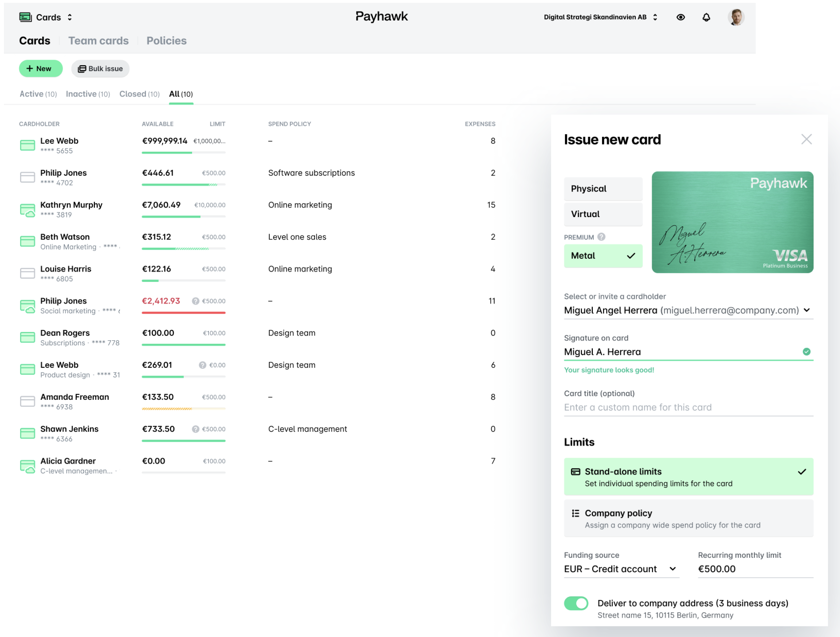Click Philip Jones red spend progress bar
The width and height of the screenshot is (840, 637).
pyautogui.click(x=184, y=312)
